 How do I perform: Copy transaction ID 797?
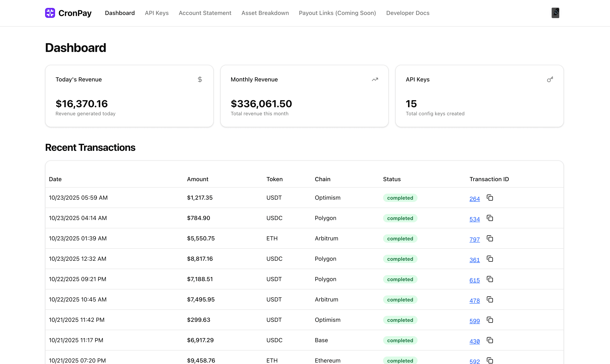(490, 239)
